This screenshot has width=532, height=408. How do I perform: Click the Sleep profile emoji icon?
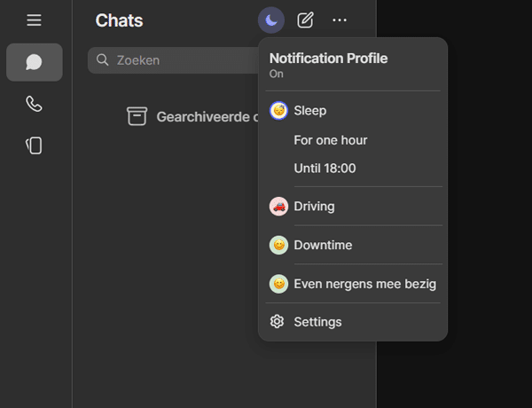tap(278, 111)
